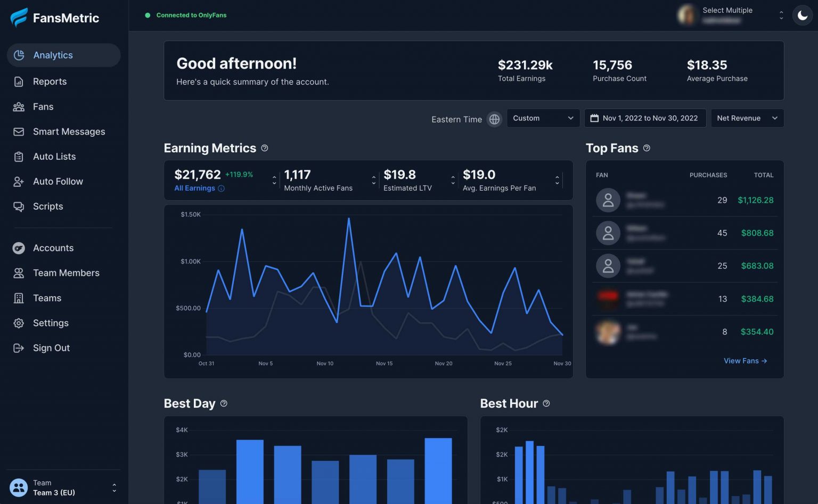Click the info icon next to All Earnings
This screenshot has width=818, height=504.
click(x=222, y=188)
